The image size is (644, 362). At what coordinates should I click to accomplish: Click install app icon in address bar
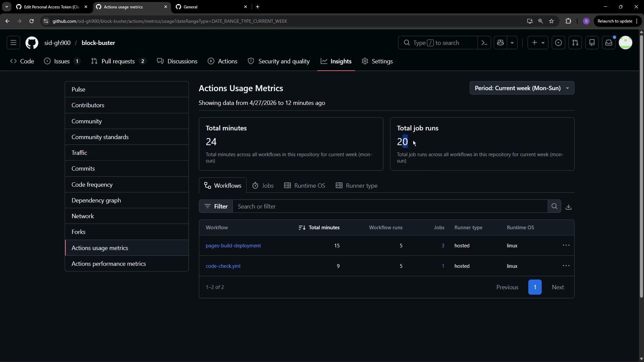click(x=530, y=21)
